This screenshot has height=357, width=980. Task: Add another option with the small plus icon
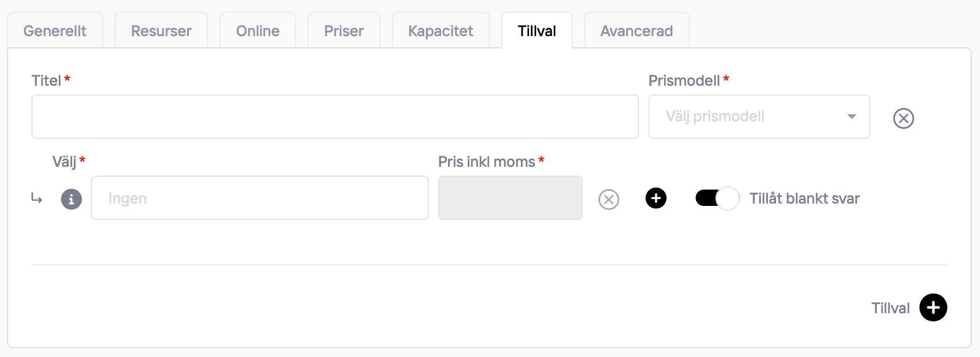655,198
